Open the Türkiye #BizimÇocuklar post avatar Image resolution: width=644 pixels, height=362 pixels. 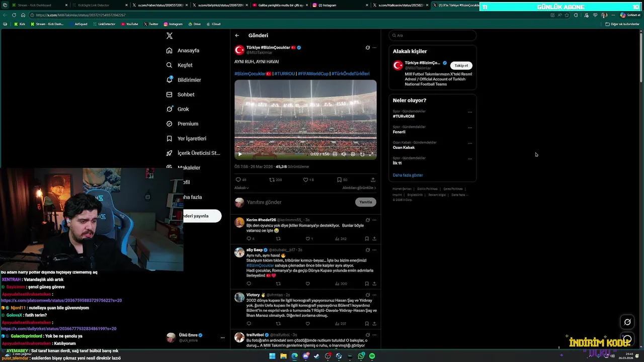(x=239, y=50)
